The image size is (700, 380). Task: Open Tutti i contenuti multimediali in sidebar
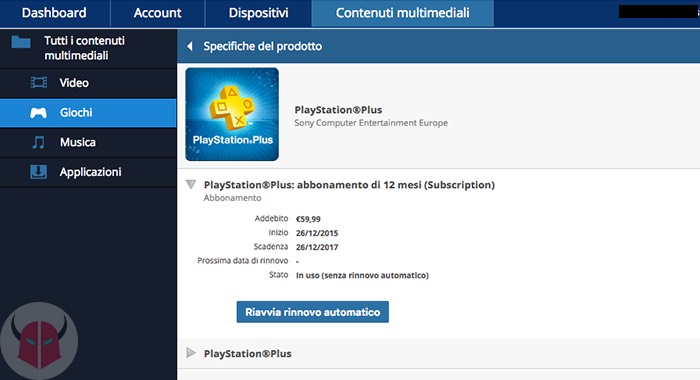88,48
